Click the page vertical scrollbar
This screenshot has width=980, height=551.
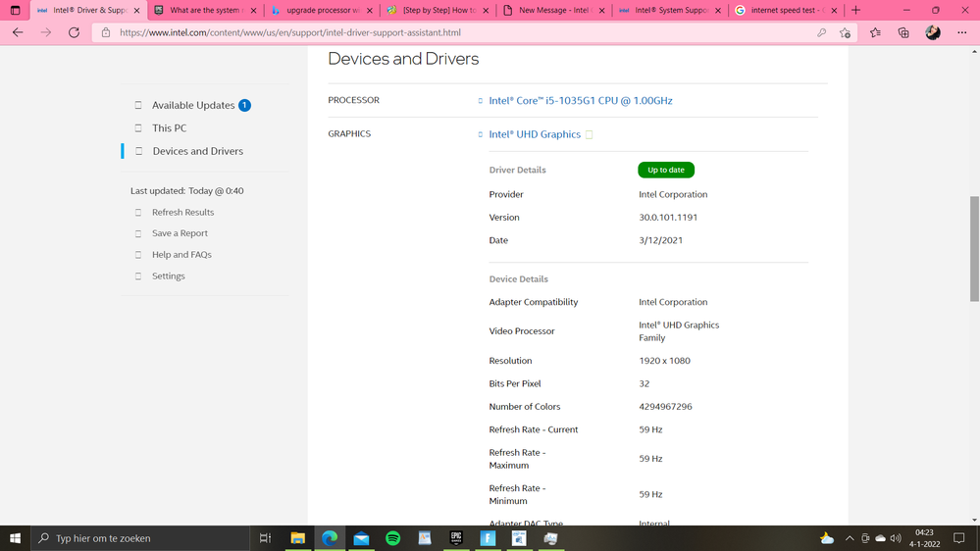tap(974, 248)
